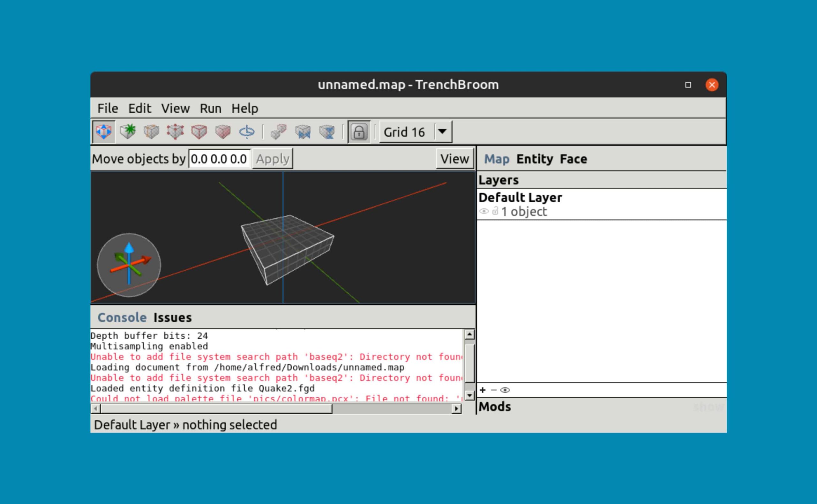817x504 pixels.
Task: Show all layers with the eye icon
Action: point(505,390)
